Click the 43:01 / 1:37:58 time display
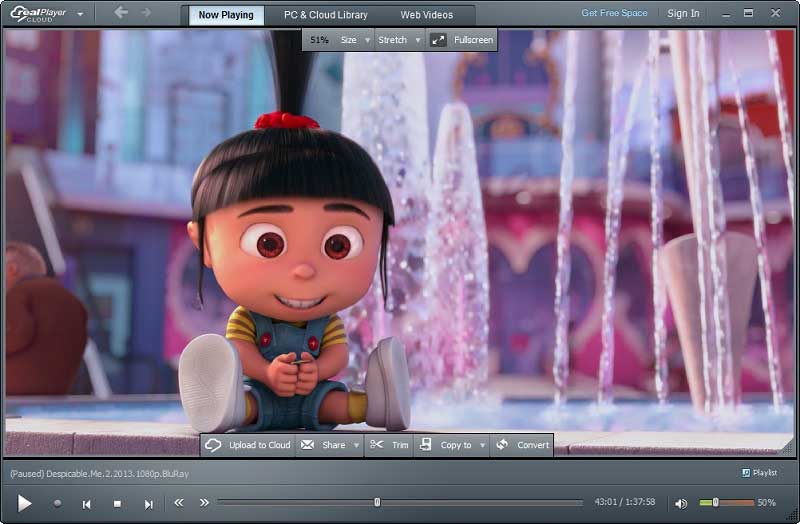 click(624, 502)
